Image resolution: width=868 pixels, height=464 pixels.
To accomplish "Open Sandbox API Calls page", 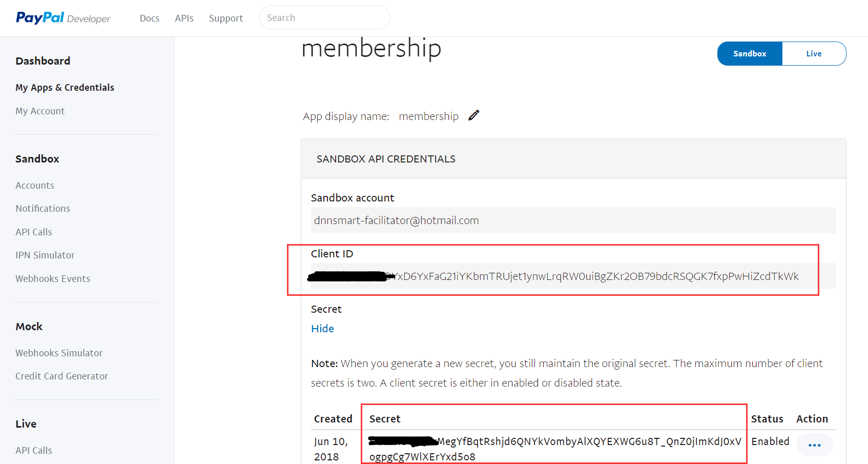I will [x=34, y=232].
